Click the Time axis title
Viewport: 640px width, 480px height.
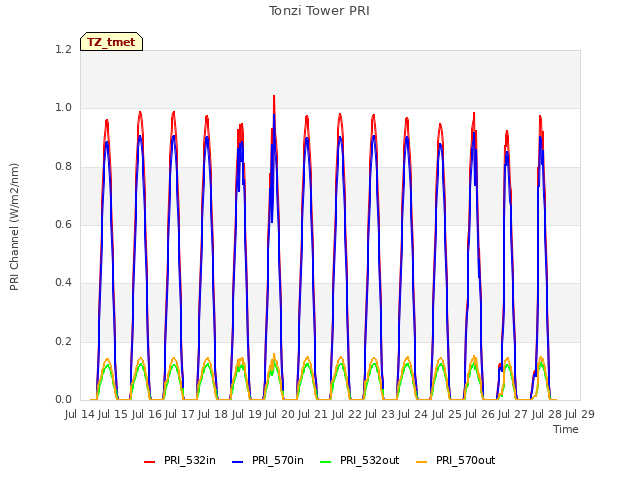pos(566,429)
